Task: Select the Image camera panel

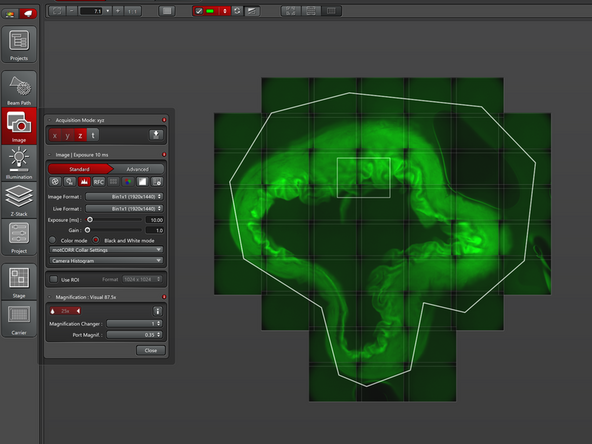Action: [19, 126]
